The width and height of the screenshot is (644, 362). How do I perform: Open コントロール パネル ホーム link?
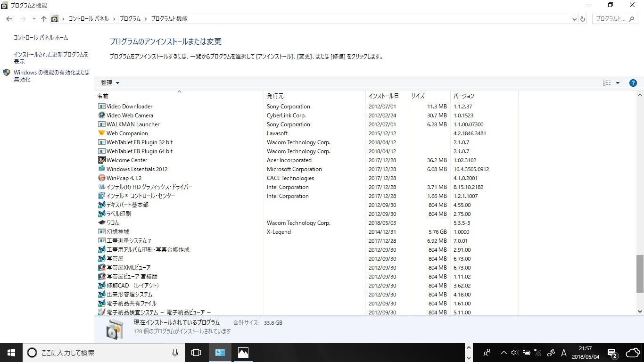pyautogui.click(x=41, y=38)
